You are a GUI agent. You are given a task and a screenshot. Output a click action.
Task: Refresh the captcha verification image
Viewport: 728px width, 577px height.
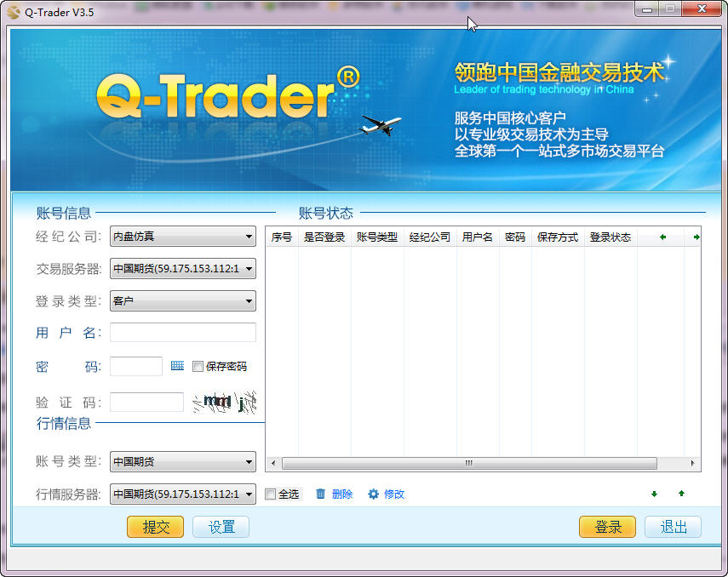[x=224, y=402]
